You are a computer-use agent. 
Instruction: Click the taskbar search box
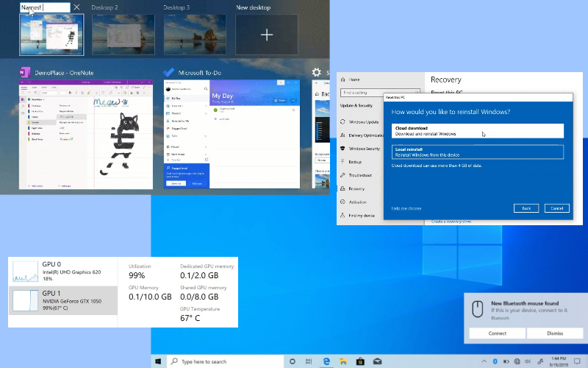coord(225,361)
